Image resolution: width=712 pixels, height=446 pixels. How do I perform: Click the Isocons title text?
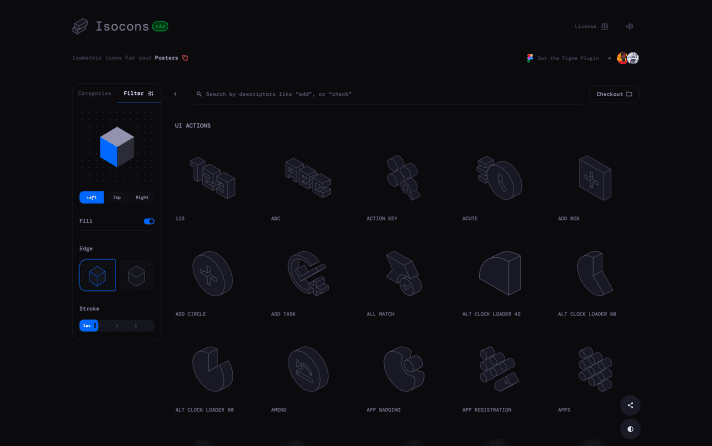click(122, 26)
